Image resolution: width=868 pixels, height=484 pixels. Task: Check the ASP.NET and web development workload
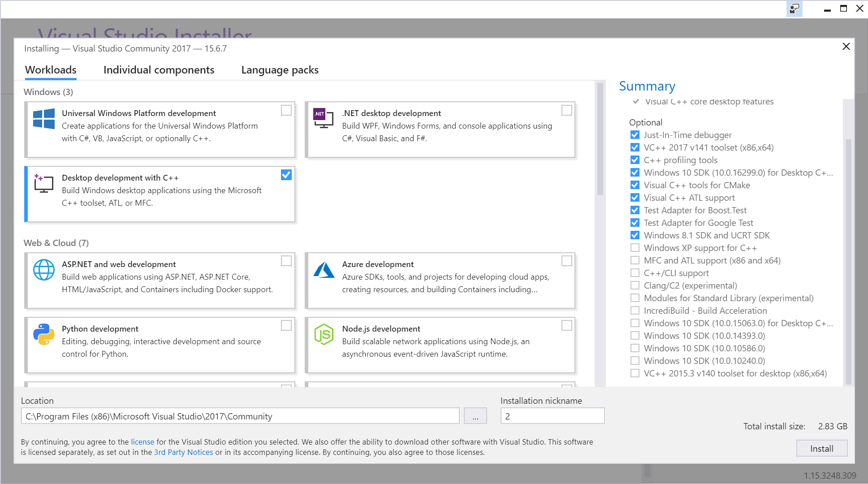(286, 261)
